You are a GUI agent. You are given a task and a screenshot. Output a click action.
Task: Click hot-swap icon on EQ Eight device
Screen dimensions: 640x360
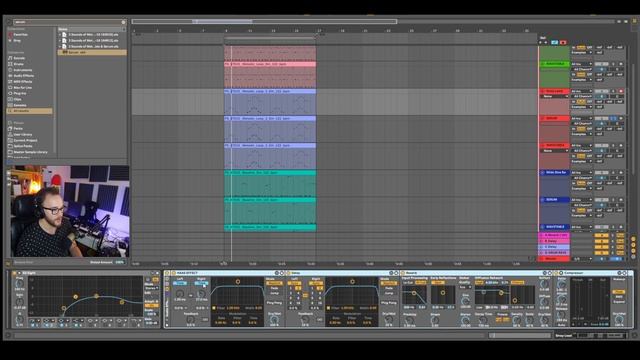(x=153, y=273)
